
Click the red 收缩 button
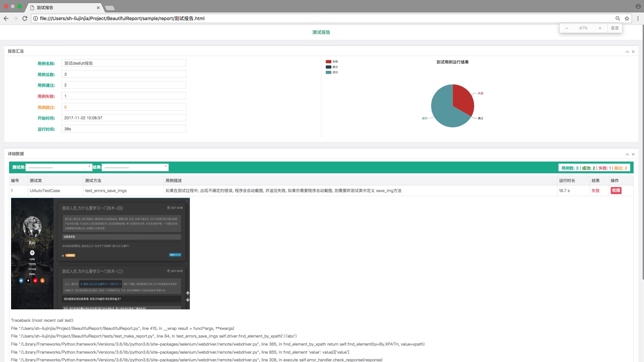coord(616,190)
